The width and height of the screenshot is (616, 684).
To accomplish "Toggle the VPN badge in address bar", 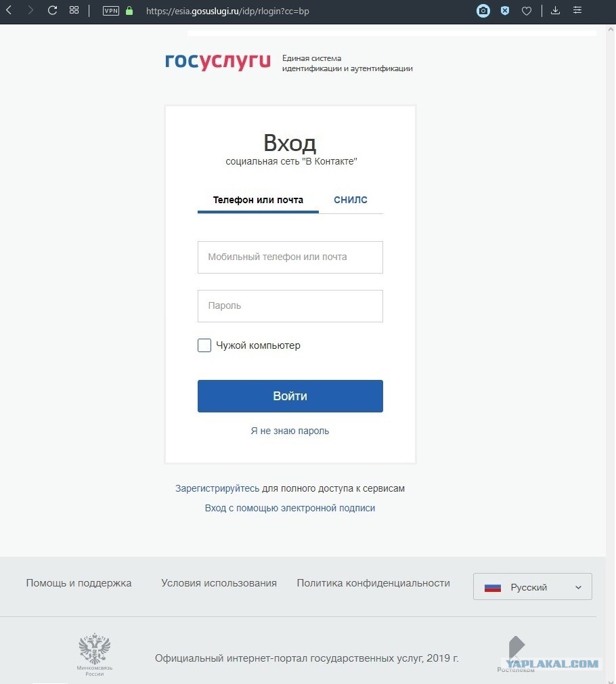I will coord(111,10).
